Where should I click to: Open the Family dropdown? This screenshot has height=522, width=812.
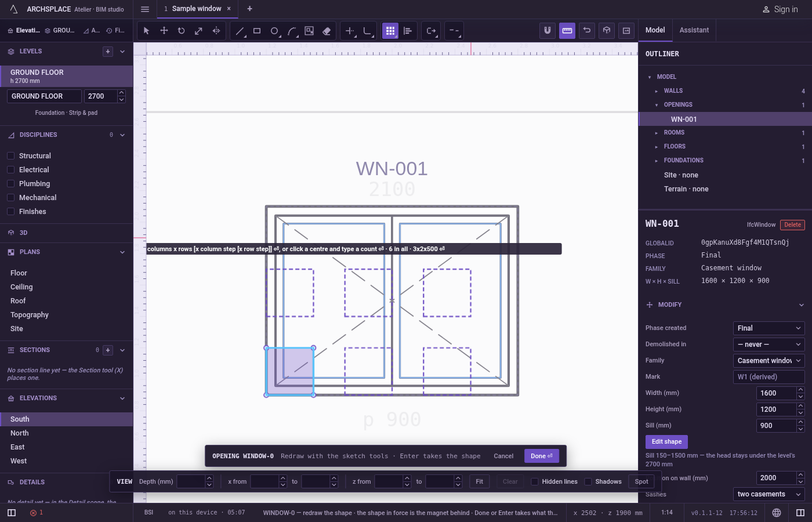768,361
